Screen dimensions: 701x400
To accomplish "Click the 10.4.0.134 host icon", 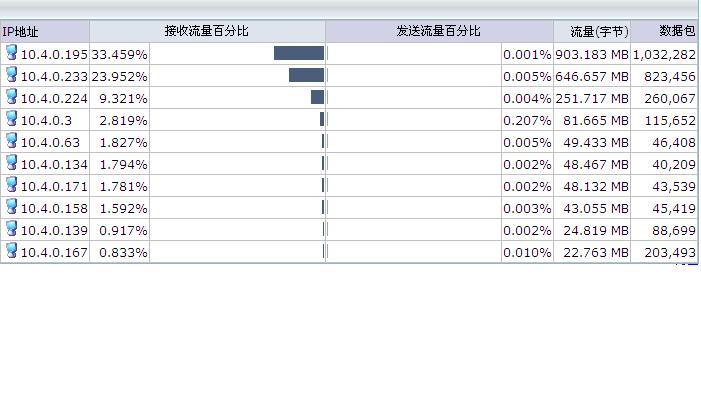I will [12, 162].
